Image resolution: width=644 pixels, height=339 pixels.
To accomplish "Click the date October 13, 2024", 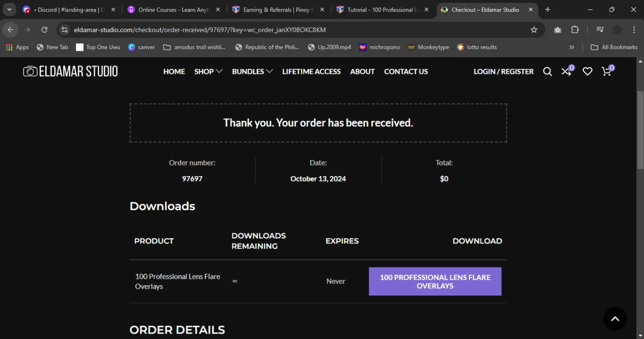I will point(318,179).
